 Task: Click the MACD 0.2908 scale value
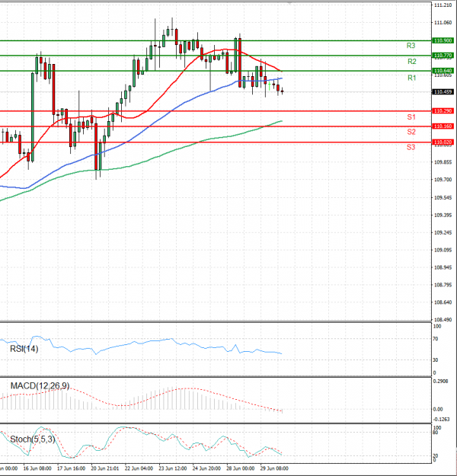(440, 381)
